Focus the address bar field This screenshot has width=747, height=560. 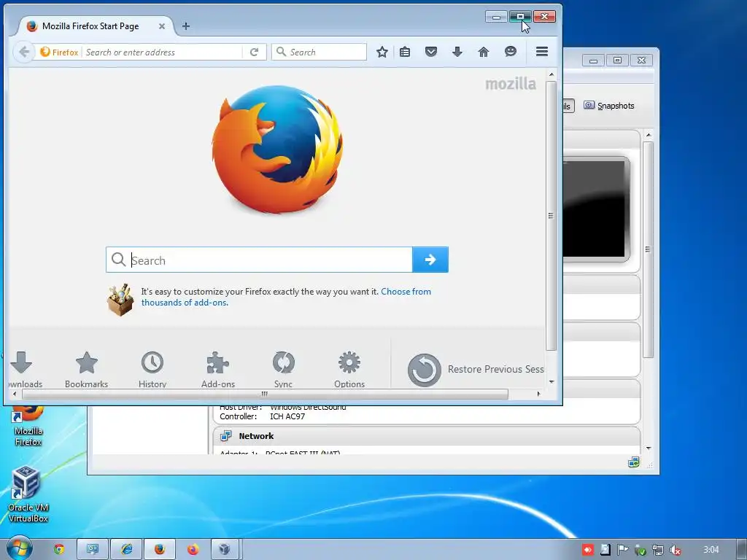click(162, 52)
